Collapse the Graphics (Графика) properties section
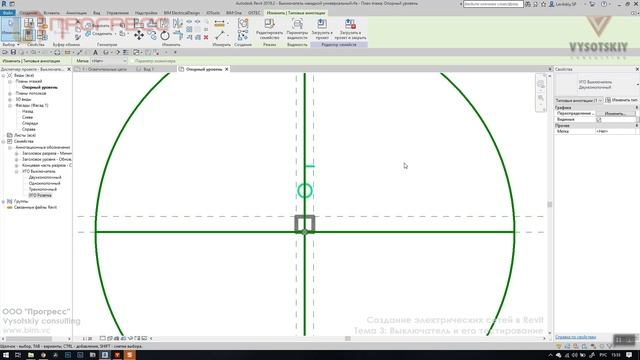Viewport: 640px width, 360px height. click(x=637, y=107)
